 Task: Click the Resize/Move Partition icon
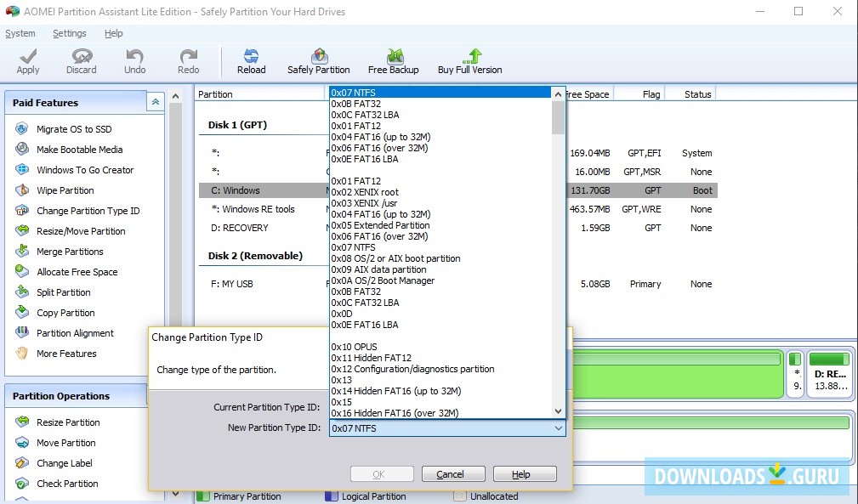(22, 230)
